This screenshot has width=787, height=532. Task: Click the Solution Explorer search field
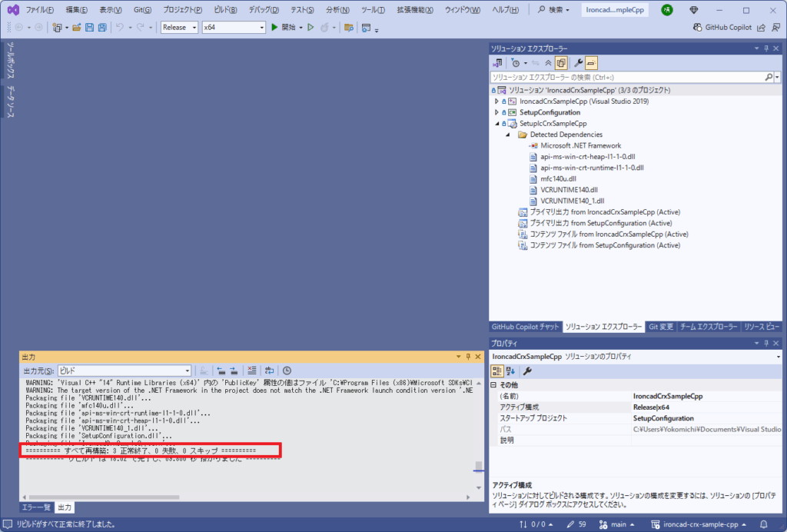tap(626, 77)
